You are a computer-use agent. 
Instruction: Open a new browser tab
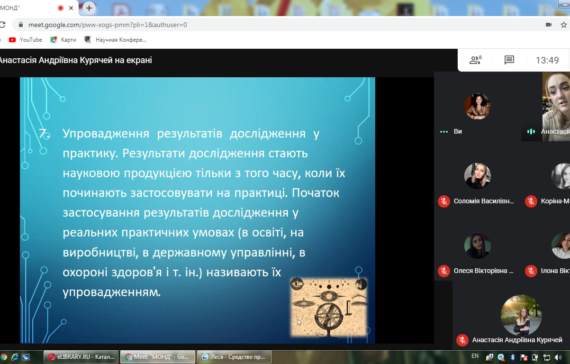pos(89,8)
